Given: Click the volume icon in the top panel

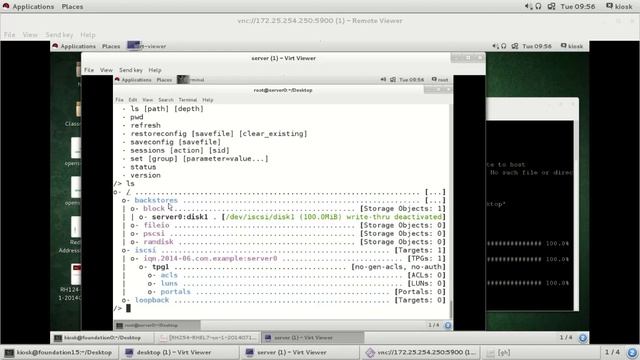Looking at the screenshot, I should pos(528,6).
